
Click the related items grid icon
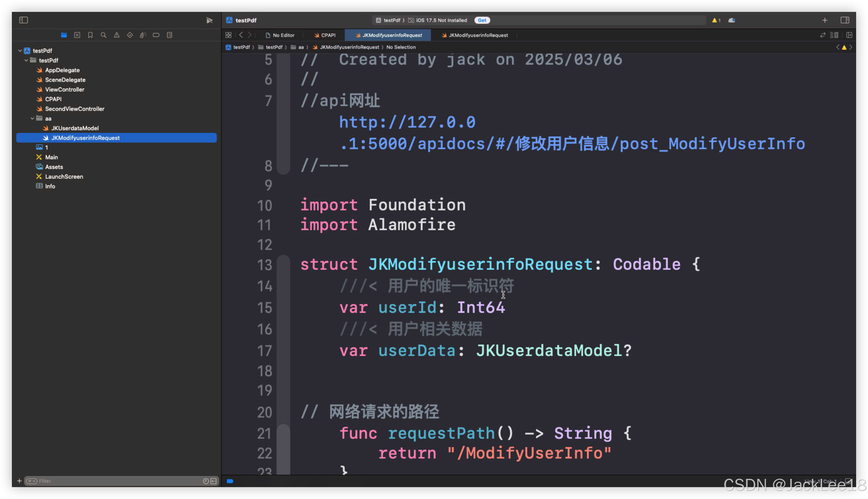tap(229, 35)
